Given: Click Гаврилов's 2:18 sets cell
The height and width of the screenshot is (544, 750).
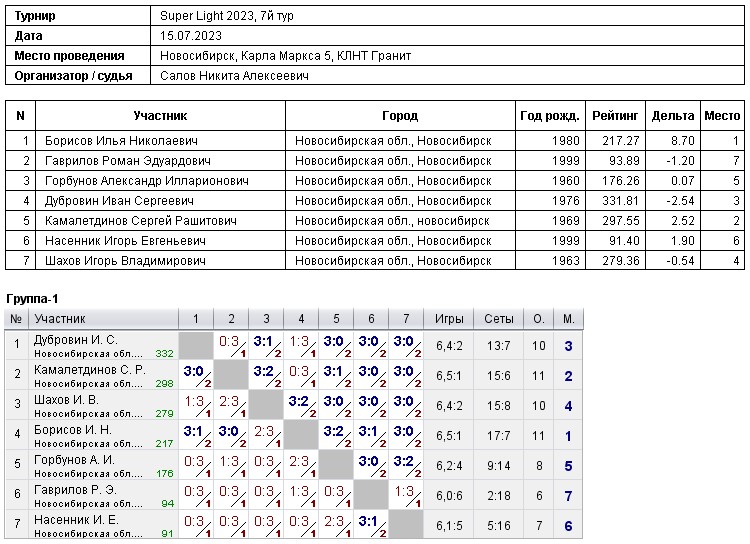Looking at the screenshot, I should coord(499,496).
